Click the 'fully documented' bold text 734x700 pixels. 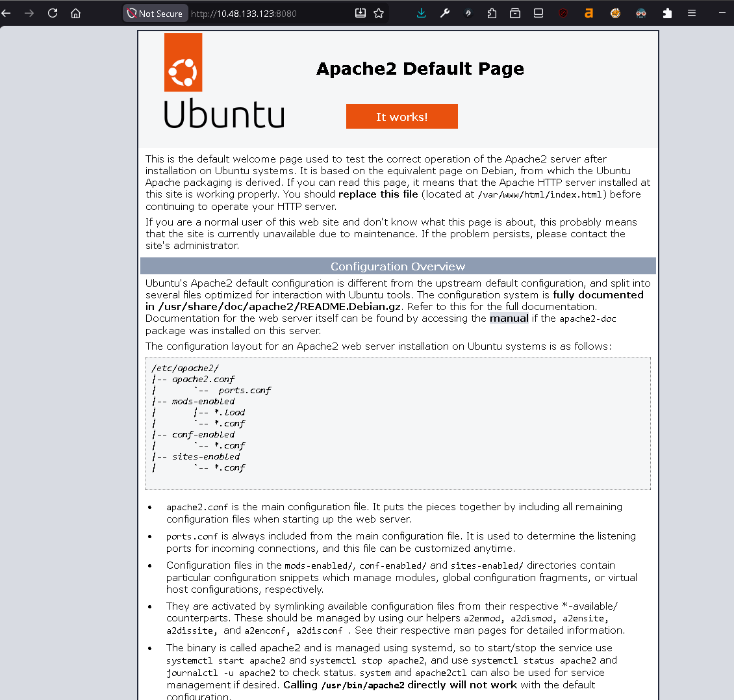point(598,294)
